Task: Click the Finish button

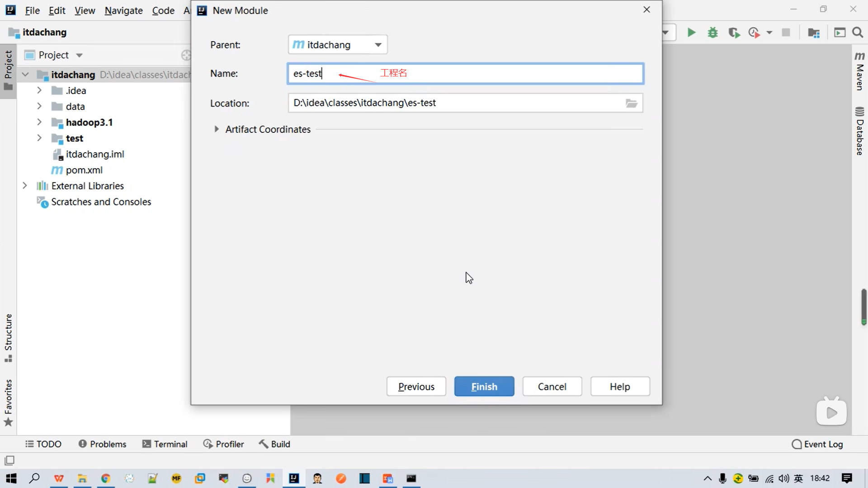Action: tap(484, 387)
